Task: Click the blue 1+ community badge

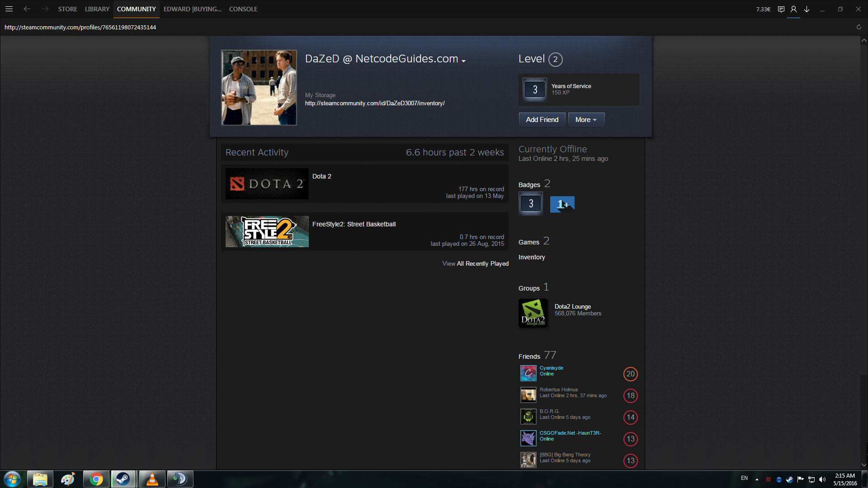Action: click(x=562, y=204)
